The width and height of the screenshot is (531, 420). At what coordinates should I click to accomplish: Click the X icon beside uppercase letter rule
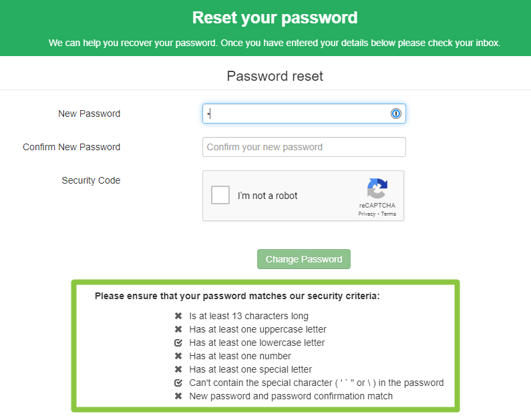pyautogui.click(x=178, y=329)
